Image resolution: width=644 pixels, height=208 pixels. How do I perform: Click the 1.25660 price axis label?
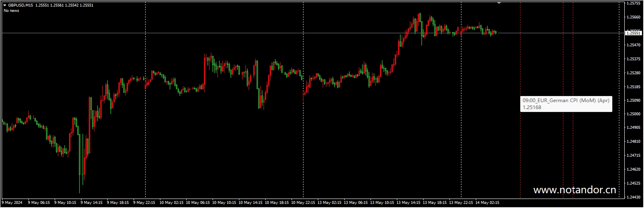pos(633,17)
